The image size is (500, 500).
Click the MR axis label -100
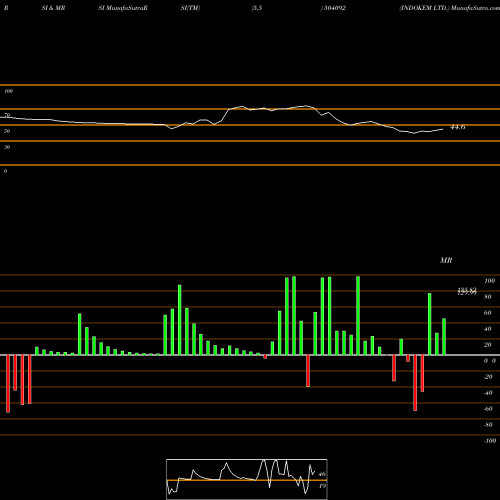489,441
